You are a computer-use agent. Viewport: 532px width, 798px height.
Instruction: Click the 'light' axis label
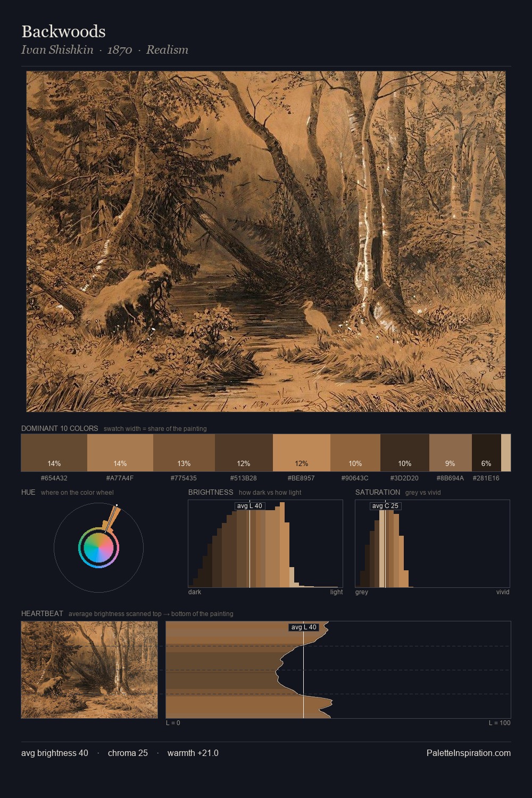point(337,592)
